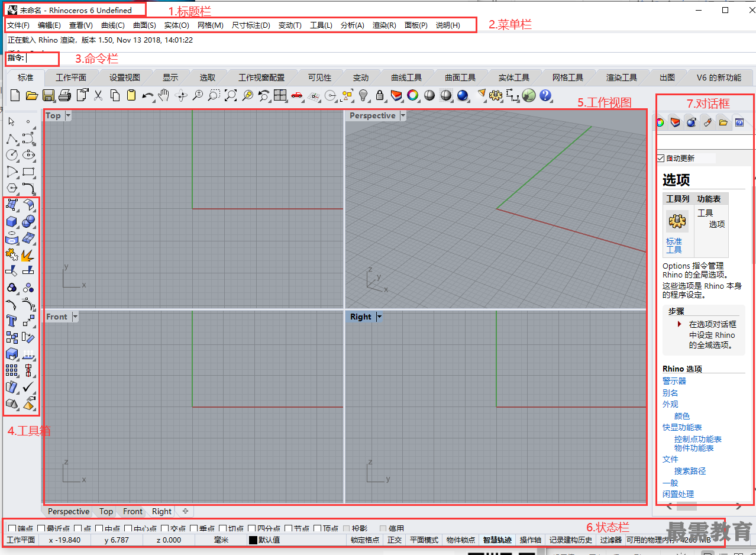This screenshot has width=756, height=555.
Task: Add a viewport tab with the plus button
Action: click(x=185, y=511)
